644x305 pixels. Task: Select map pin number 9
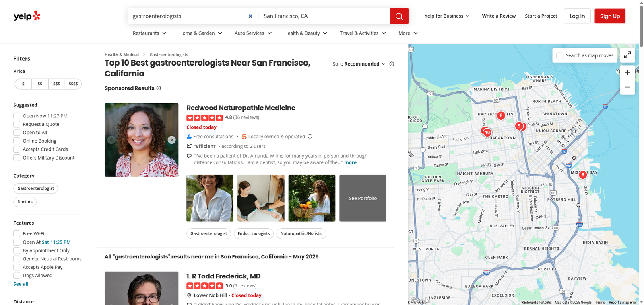pyautogui.click(x=519, y=126)
